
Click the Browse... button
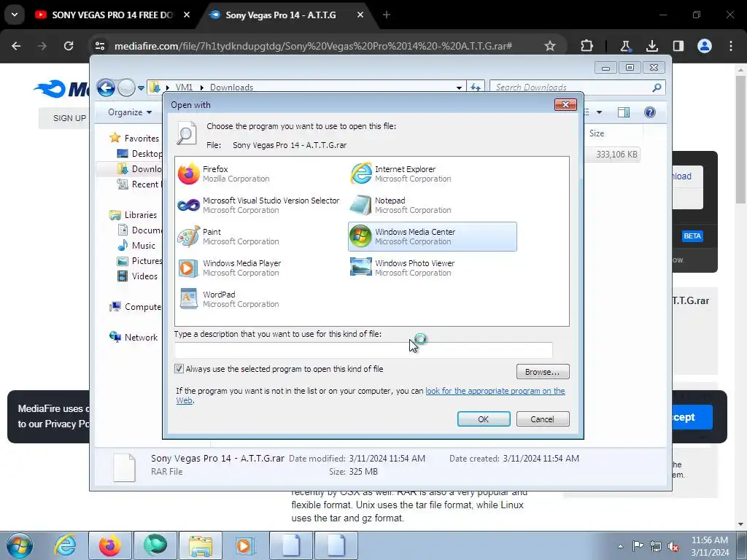[x=543, y=371]
